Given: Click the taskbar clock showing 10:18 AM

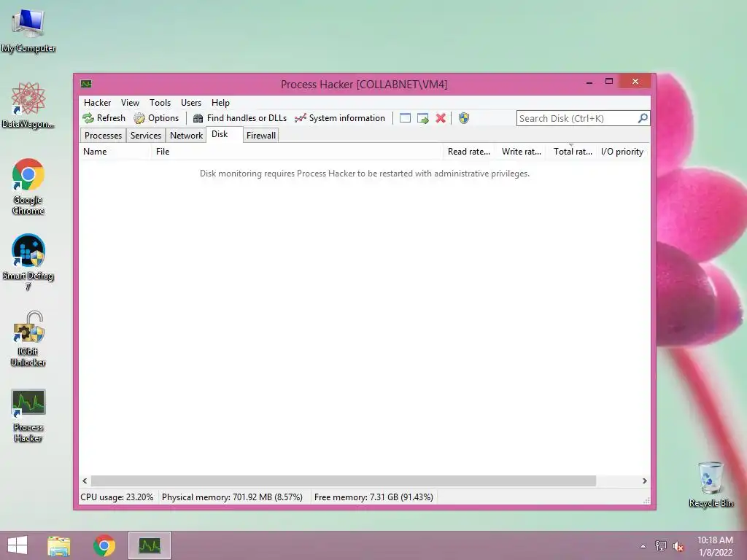Looking at the screenshot, I should click(715, 546).
